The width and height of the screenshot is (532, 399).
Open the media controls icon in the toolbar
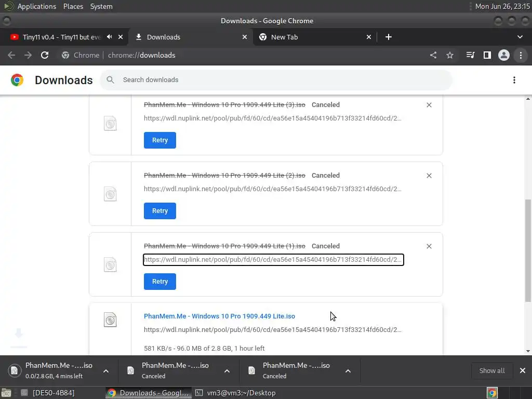(470, 55)
